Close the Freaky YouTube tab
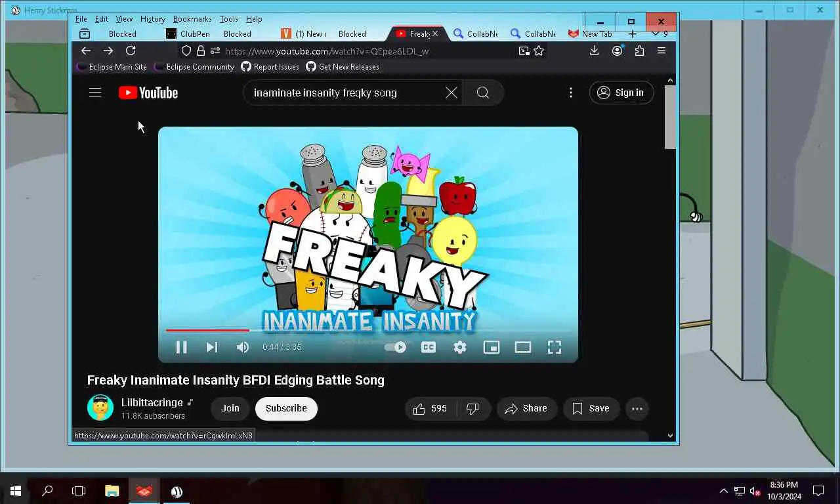 click(x=435, y=33)
